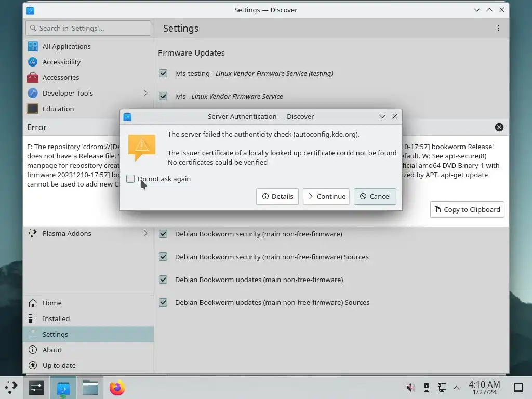Maximize the Settings — Discover window
This screenshot has height=399, width=532.
tap(489, 10)
